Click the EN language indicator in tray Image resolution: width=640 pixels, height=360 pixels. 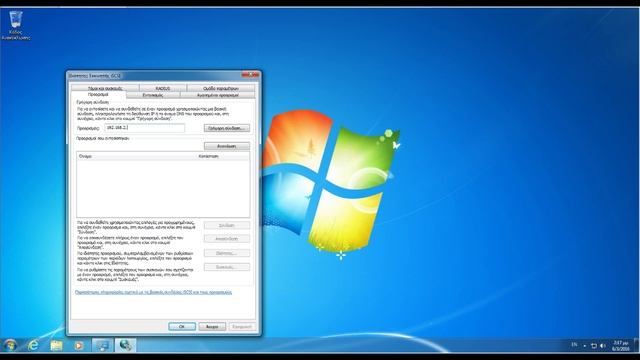click(574, 345)
